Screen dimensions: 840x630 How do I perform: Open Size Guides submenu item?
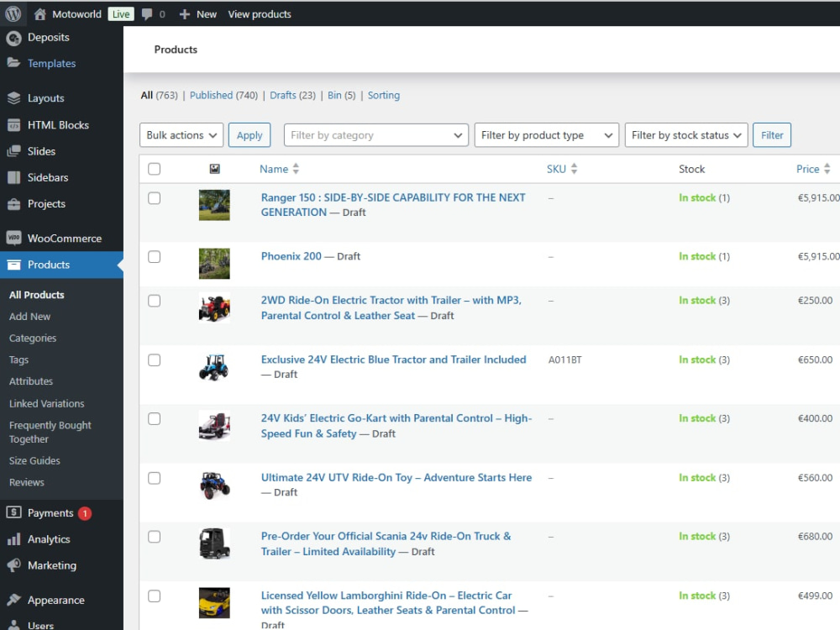(x=34, y=460)
